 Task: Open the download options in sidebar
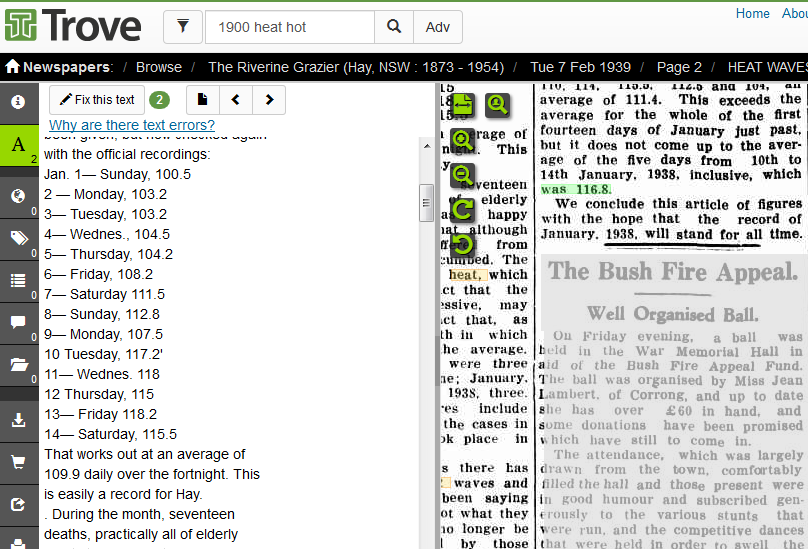[19, 421]
